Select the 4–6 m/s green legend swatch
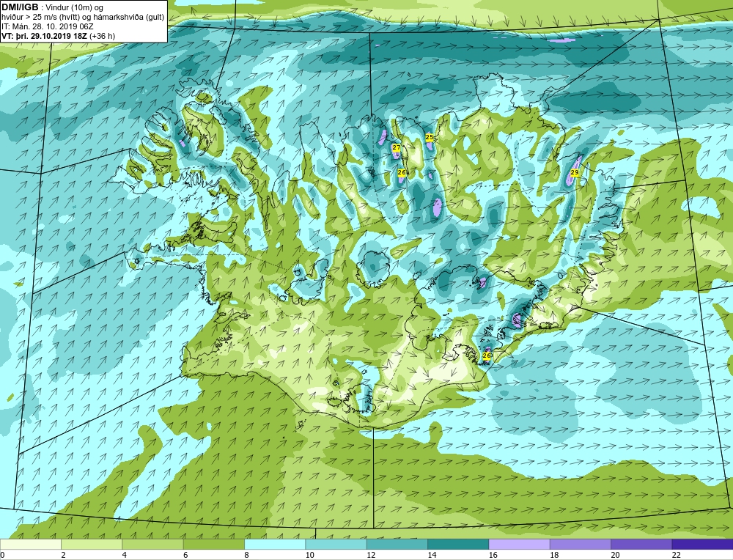Screen dimensions: 733x560 tap(153, 544)
